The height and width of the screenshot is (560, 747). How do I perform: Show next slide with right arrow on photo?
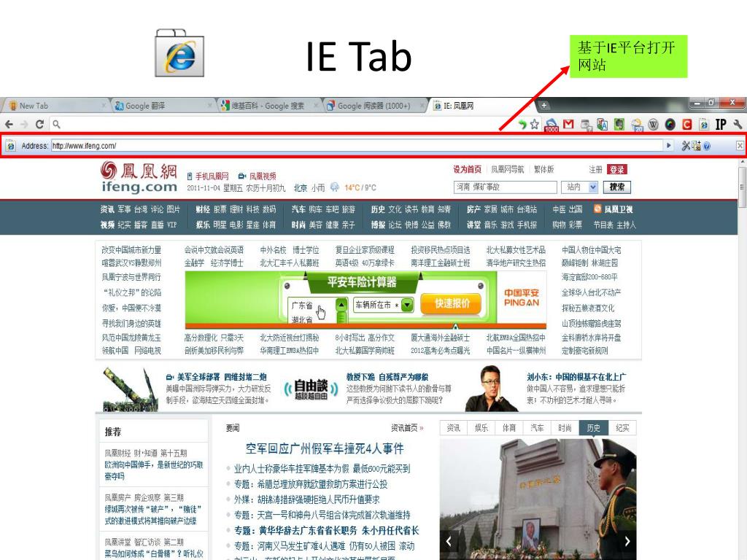click(x=627, y=541)
